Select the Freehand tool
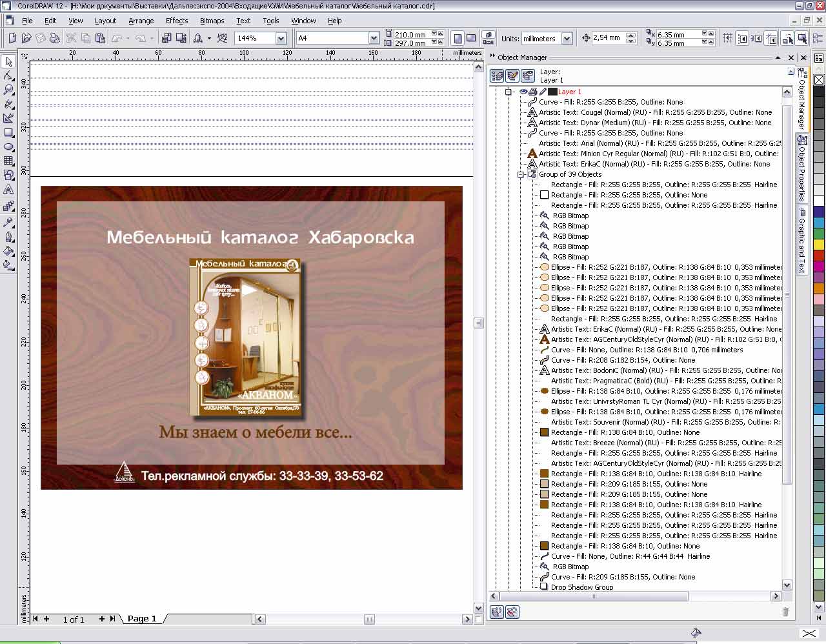The height and width of the screenshot is (644, 826). 8,104
